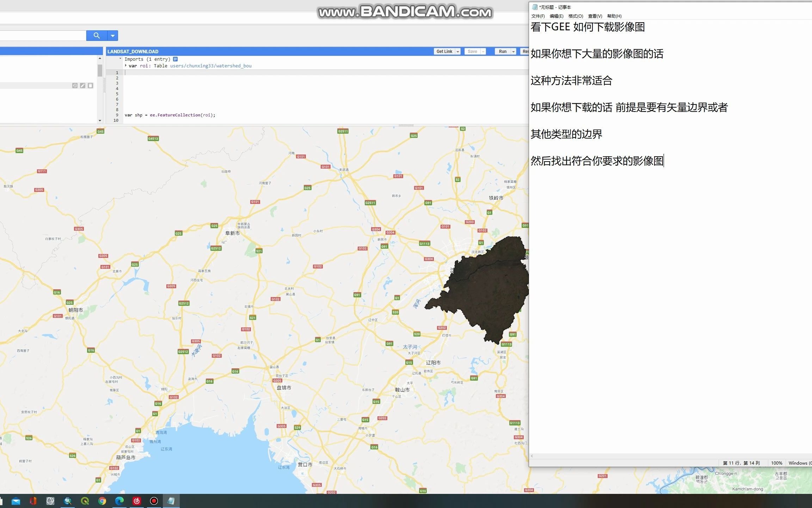Click the search magnifier icon
The height and width of the screenshot is (508, 812).
(x=97, y=35)
